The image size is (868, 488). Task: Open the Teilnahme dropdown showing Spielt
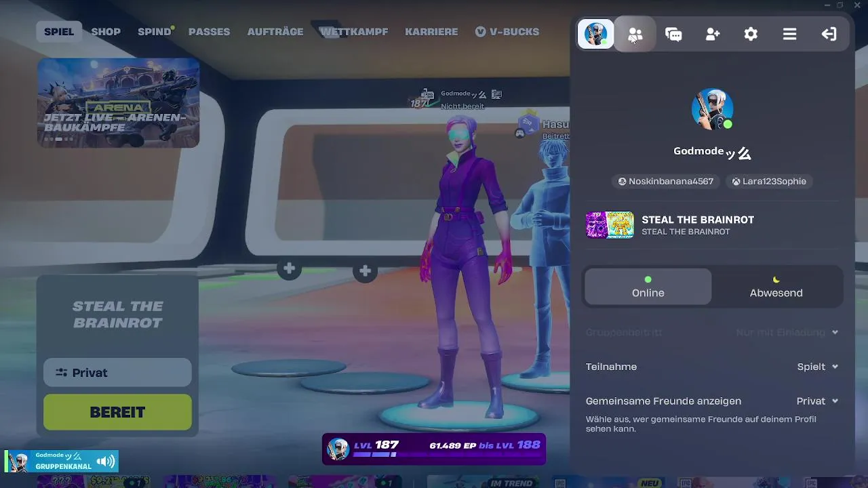click(817, 367)
